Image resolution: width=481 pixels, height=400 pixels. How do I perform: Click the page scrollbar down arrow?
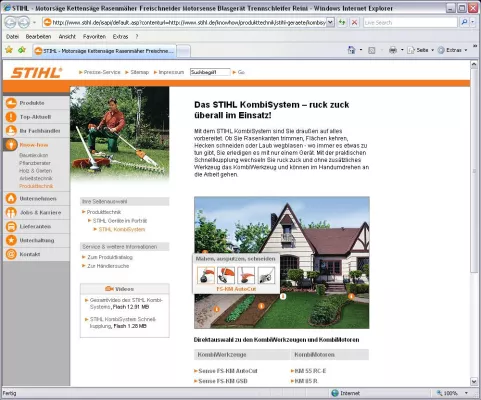click(x=474, y=381)
